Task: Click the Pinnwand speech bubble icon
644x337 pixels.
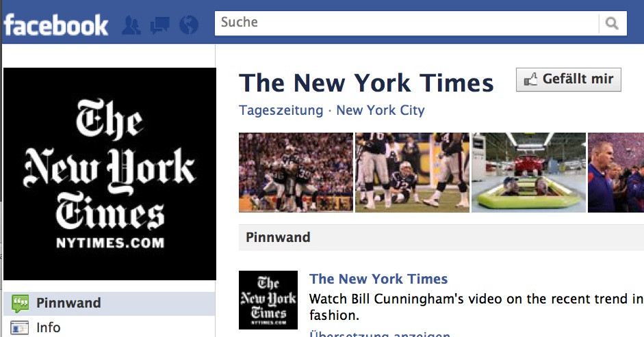Action: (20, 304)
